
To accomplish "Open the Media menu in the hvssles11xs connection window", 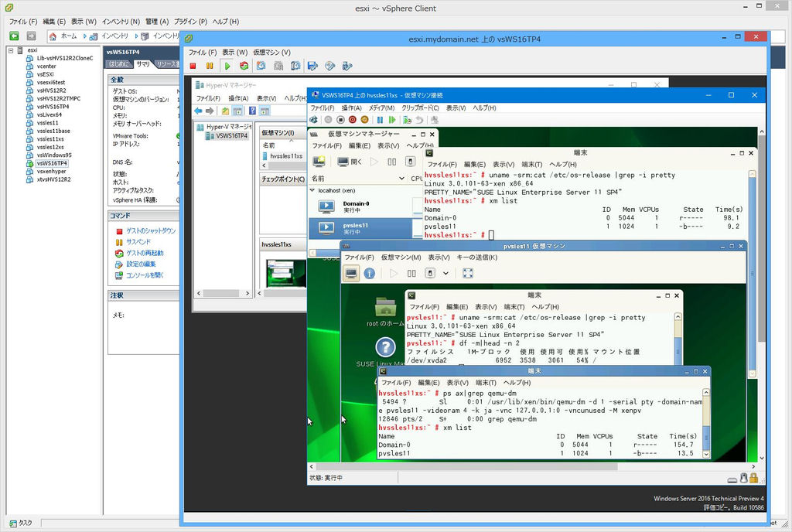I will (381, 108).
